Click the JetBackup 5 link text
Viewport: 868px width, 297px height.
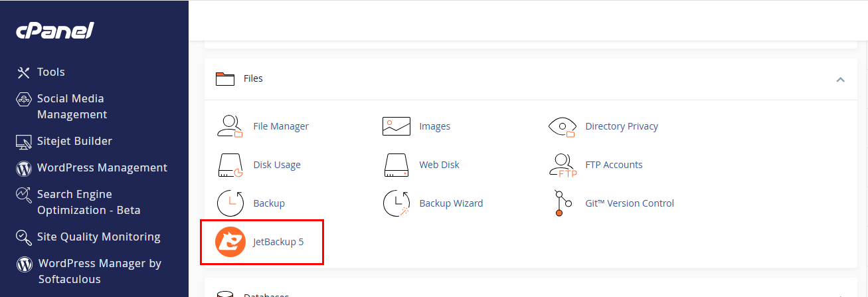tap(278, 242)
